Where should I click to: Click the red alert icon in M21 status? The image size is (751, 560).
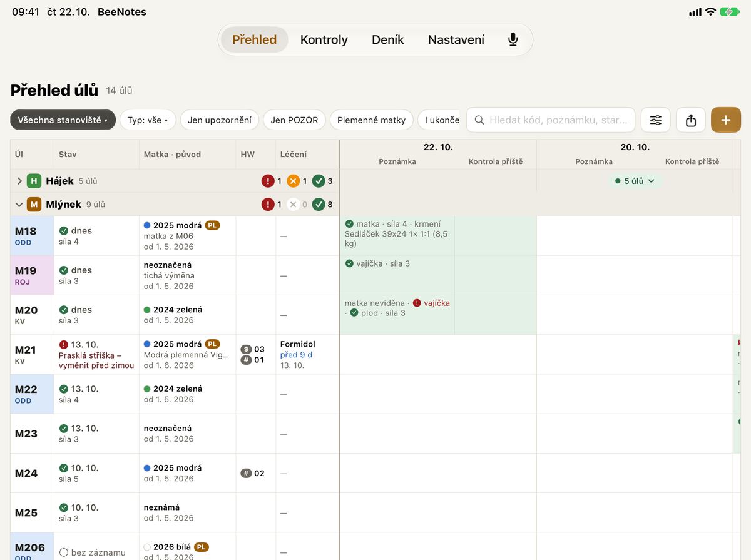click(x=64, y=345)
